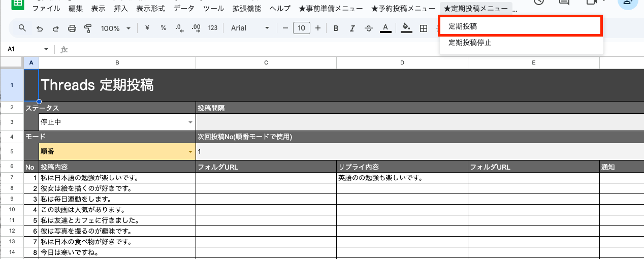Click the ★定期投稿メニュー menu
The width and height of the screenshot is (644, 259).
(x=476, y=9)
